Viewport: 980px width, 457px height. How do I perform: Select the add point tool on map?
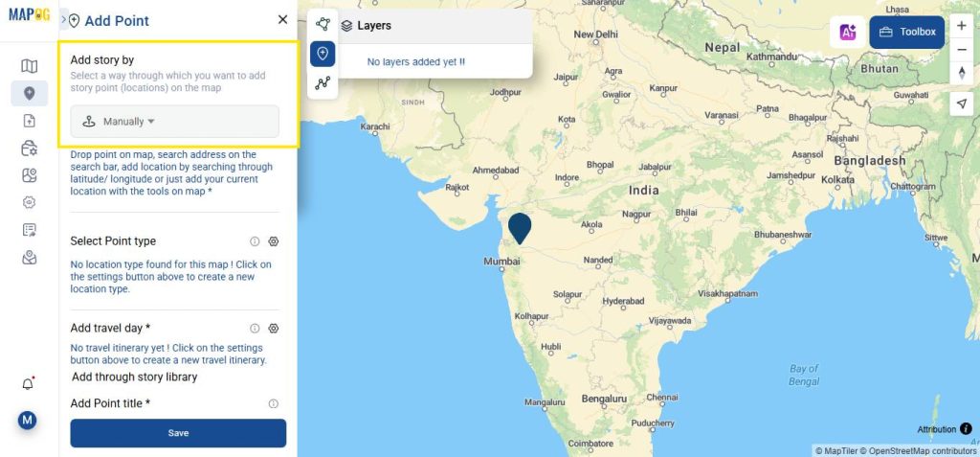point(323,54)
